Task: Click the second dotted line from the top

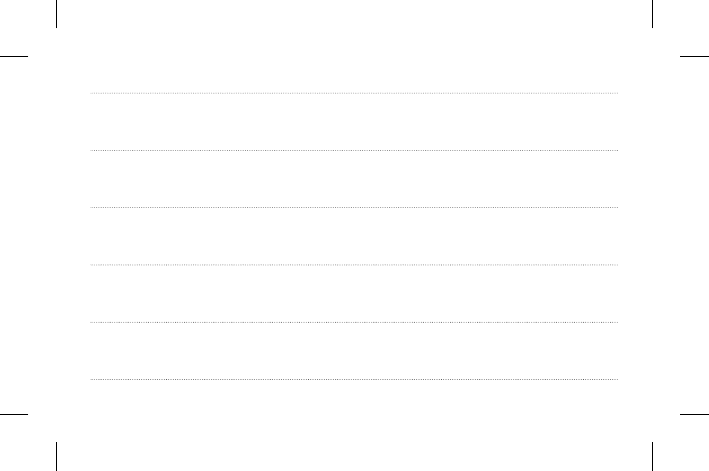Action: click(x=354, y=151)
